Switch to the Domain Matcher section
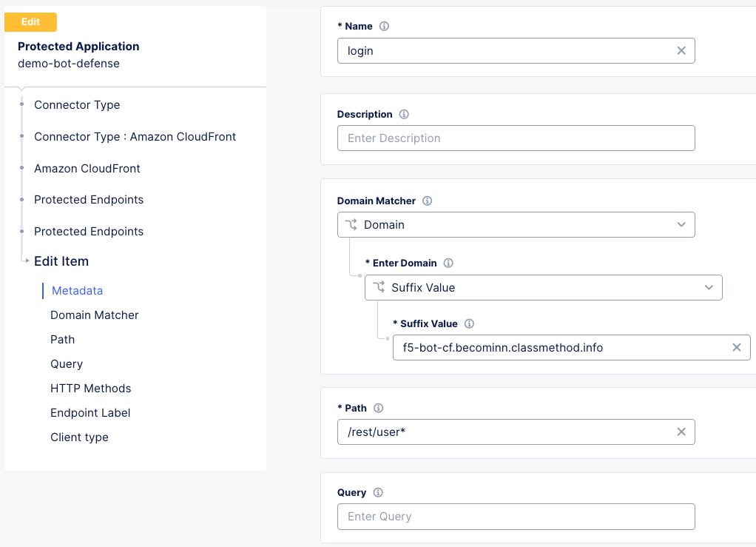This screenshot has width=756, height=547. click(94, 315)
